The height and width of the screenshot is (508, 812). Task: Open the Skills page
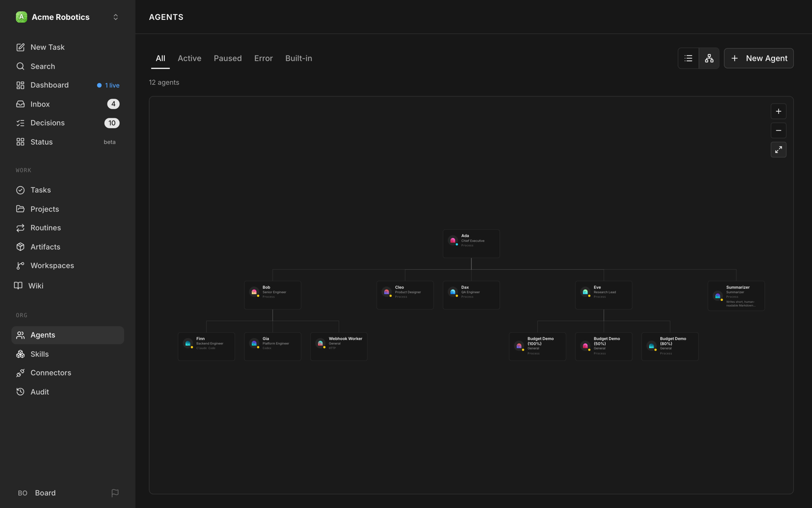[67, 354]
